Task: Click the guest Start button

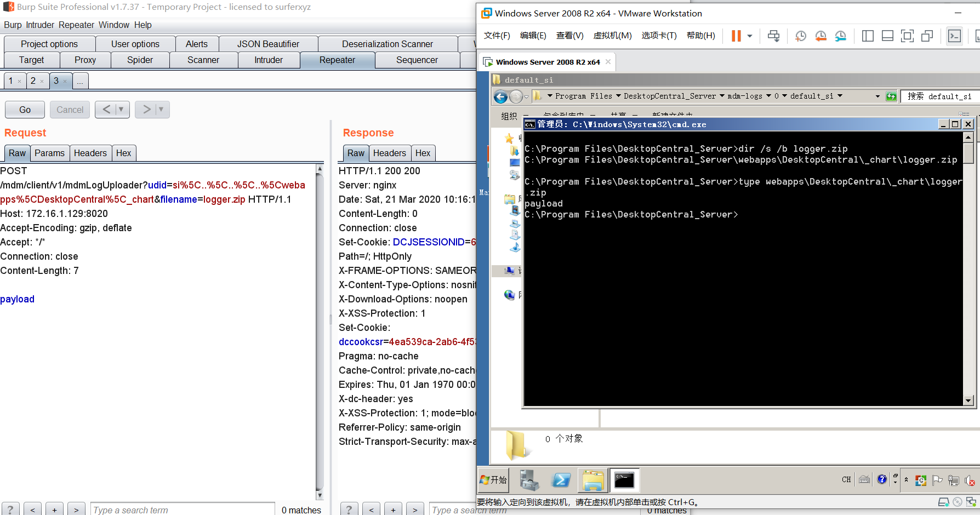Action: 494,480
